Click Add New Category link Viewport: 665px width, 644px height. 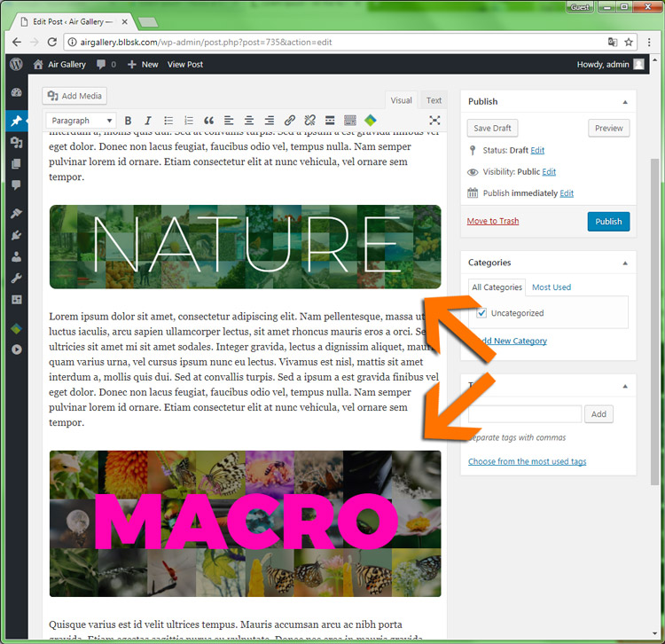coord(513,341)
